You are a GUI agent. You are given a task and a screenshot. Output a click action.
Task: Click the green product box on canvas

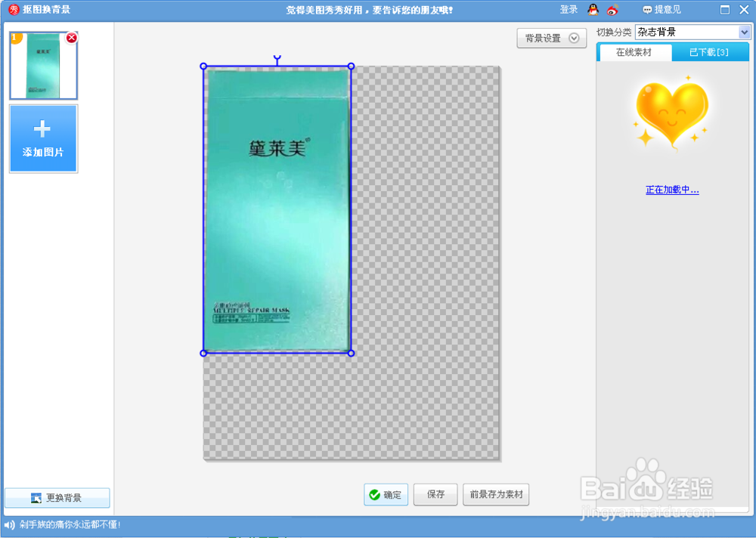point(277,210)
